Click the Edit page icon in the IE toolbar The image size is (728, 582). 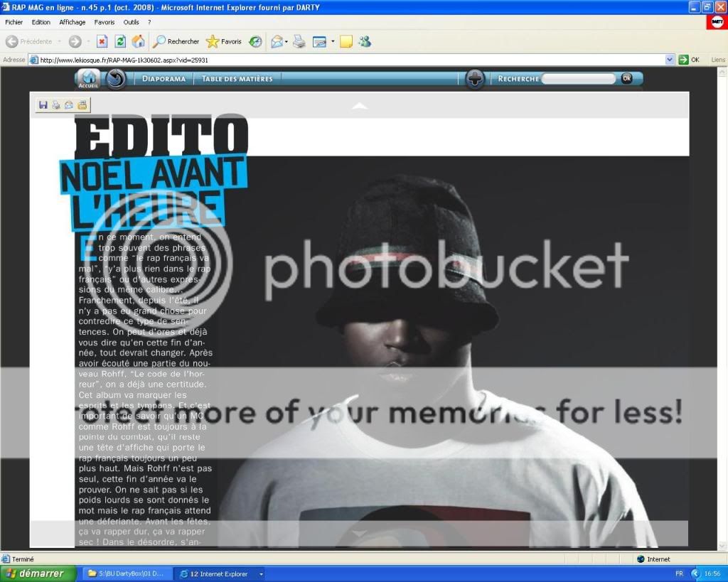click(x=319, y=42)
